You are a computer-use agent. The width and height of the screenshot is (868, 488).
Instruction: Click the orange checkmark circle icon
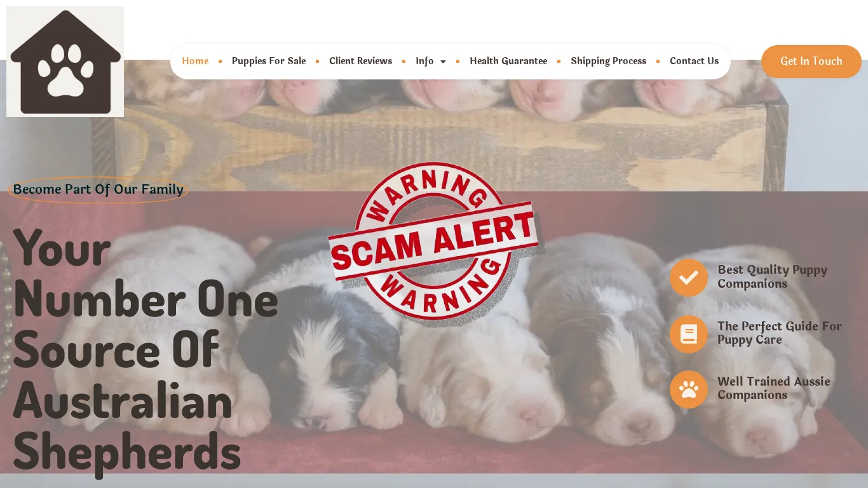tap(689, 278)
